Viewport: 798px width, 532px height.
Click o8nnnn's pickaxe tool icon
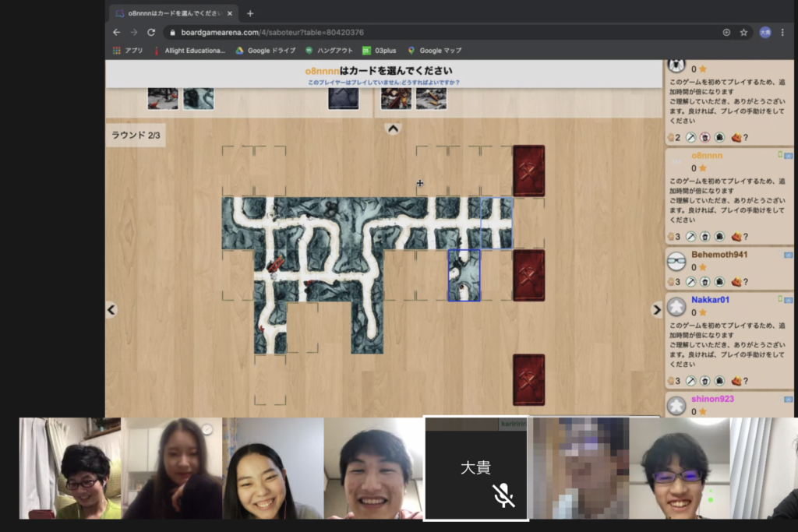690,237
